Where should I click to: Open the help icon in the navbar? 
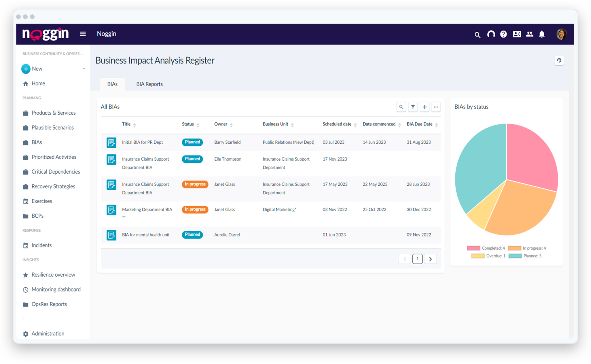point(503,34)
